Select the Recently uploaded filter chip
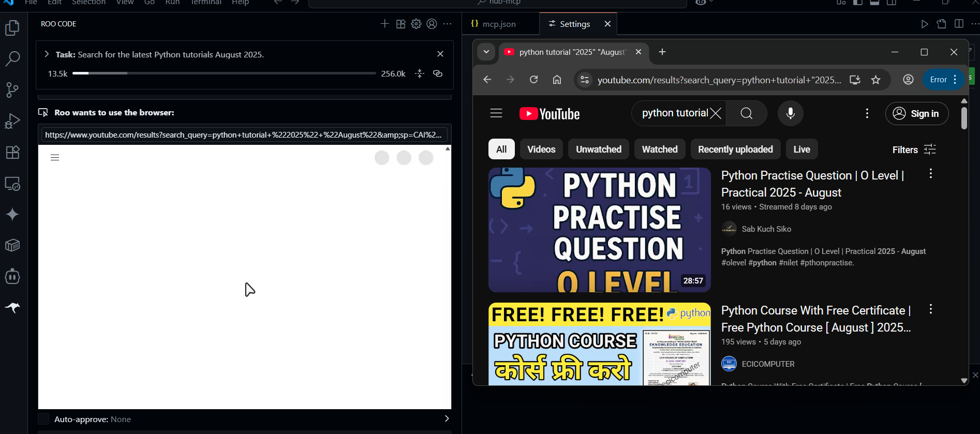980x434 pixels. pos(735,149)
